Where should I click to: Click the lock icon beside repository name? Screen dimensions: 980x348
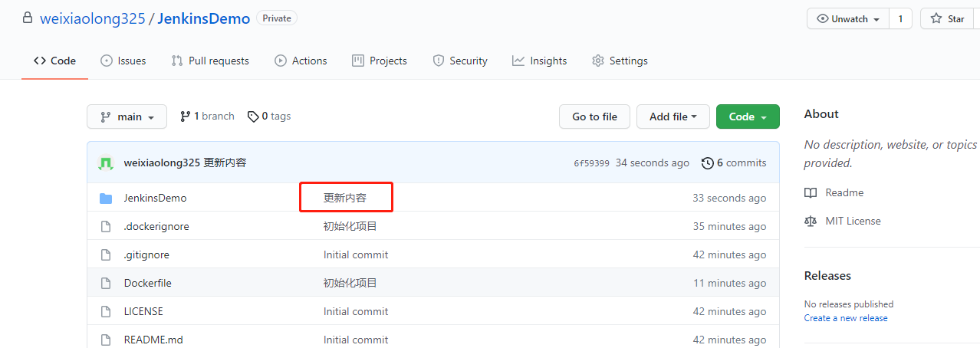point(28,18)
